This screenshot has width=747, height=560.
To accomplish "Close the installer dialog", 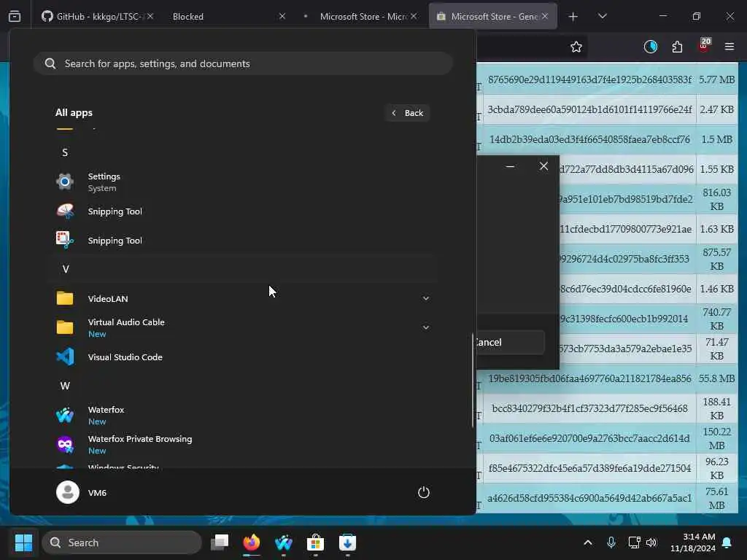I will [543, 166].
